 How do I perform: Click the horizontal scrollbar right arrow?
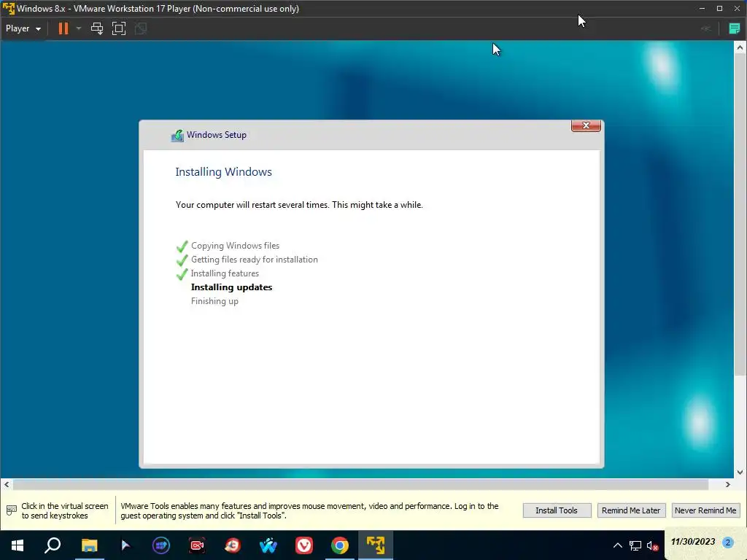click(x=727, y=485)
